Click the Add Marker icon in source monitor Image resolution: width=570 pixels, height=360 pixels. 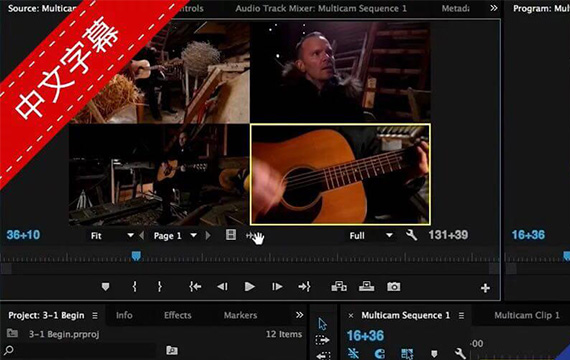tap(105, 287)
